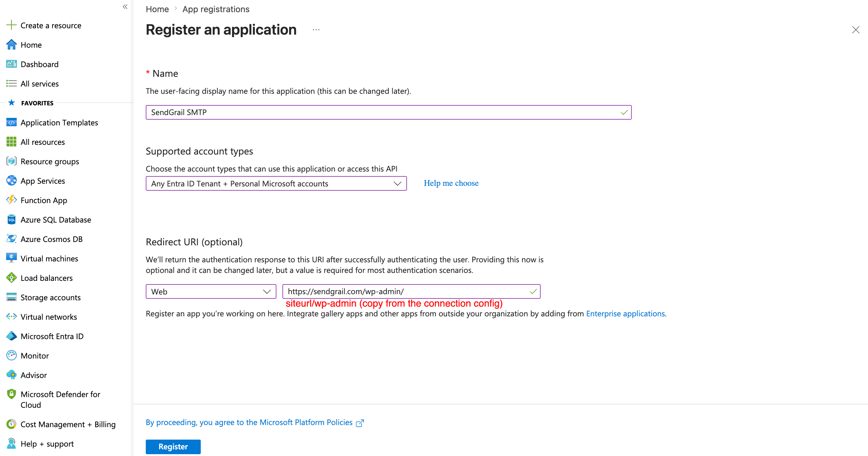The image size is (868, 456).
Task: Open the Microsoft Platform Policies link
Action: point(255,422)
